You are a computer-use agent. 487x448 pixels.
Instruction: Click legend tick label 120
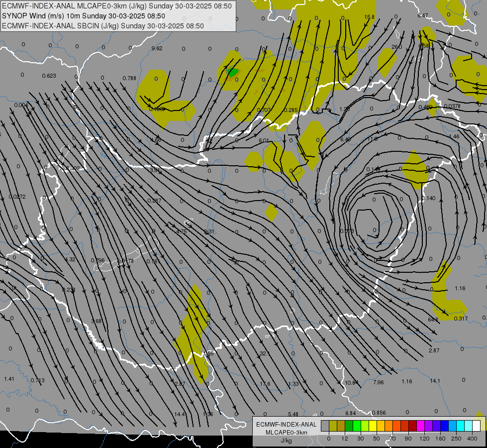pos(424,439)
